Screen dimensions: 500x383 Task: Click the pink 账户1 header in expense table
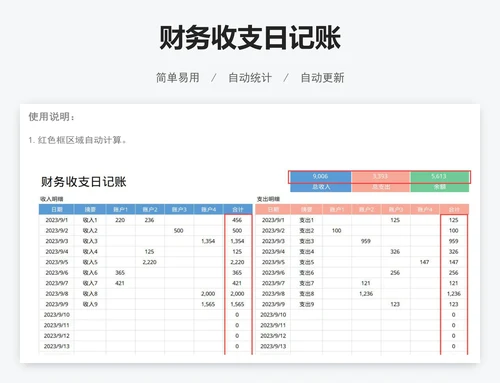click(x=337, y=209)
